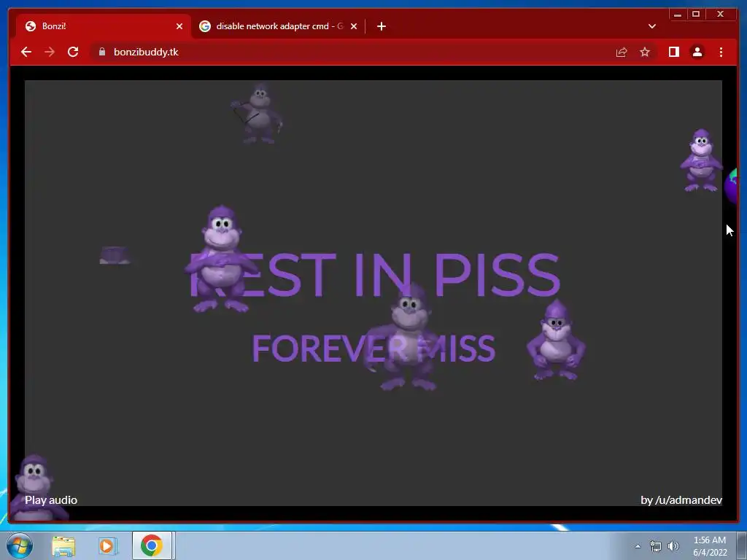Open the Windows Start menu
Viewport: 747px width, 560px height.
(x=20, y=545)
